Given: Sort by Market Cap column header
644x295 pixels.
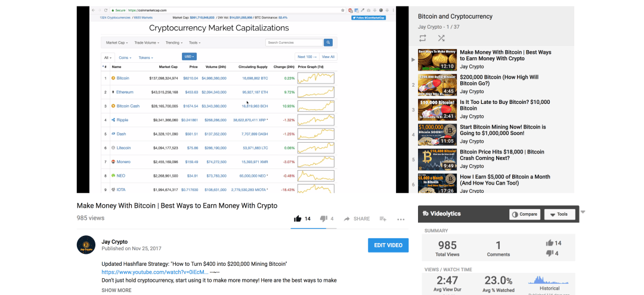Looking at the screenshot, I should click(168, 67).
